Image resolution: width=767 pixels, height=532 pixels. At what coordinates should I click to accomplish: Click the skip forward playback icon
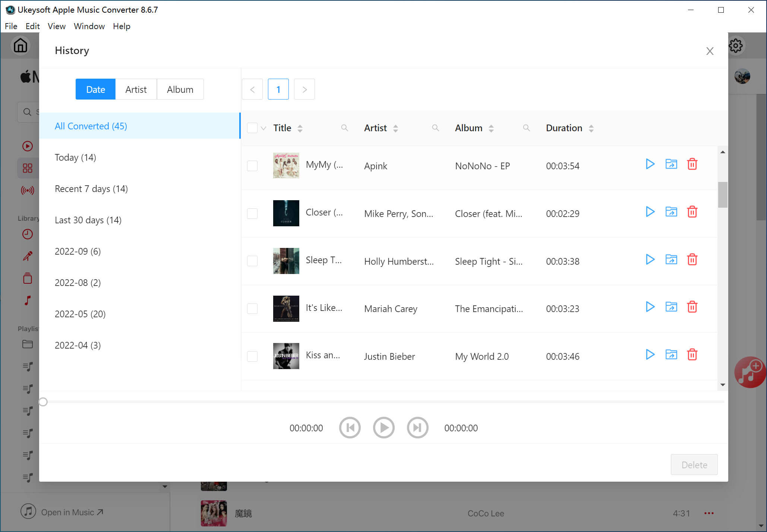418,428
